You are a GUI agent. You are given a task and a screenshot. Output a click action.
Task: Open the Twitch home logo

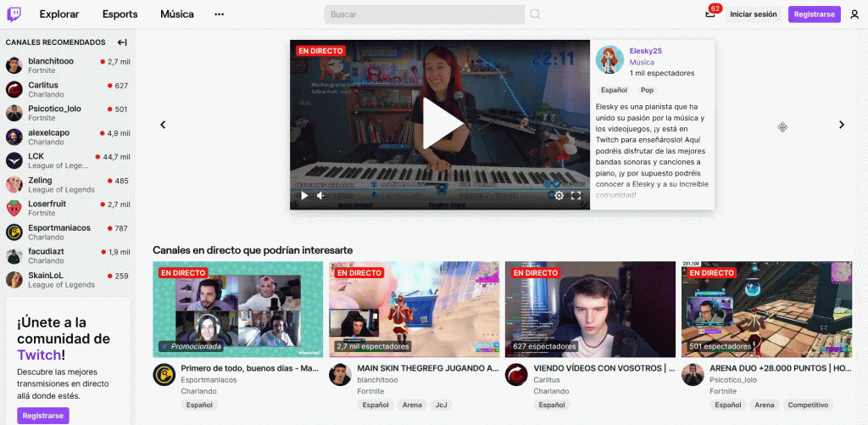(14, 14)
